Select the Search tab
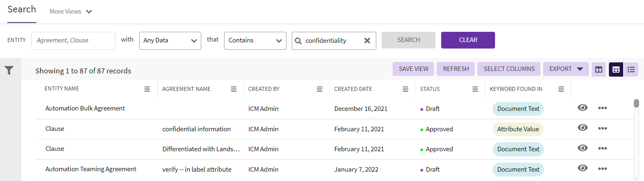Image resolution: width=644 pixels, height=181 pixels. (22, 9)
